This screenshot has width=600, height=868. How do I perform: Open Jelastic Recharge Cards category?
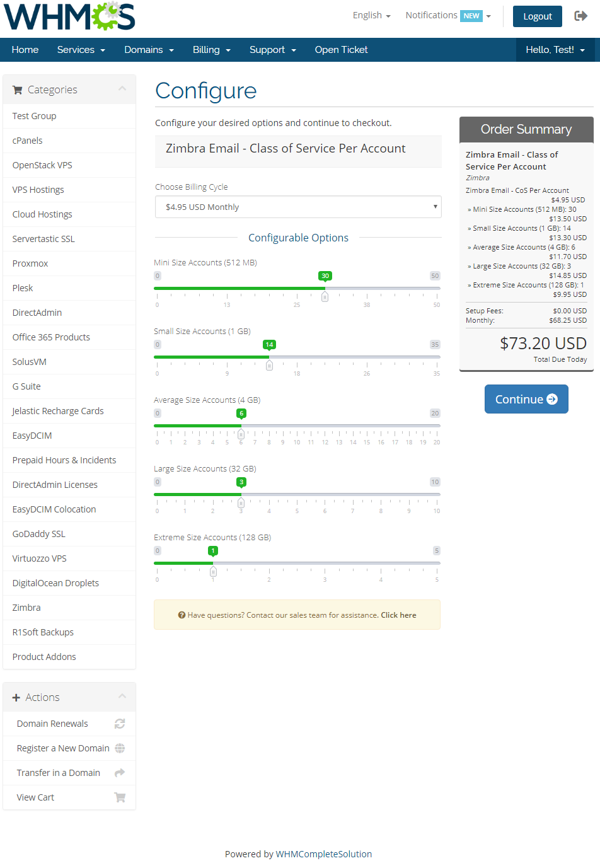(69, 411)
